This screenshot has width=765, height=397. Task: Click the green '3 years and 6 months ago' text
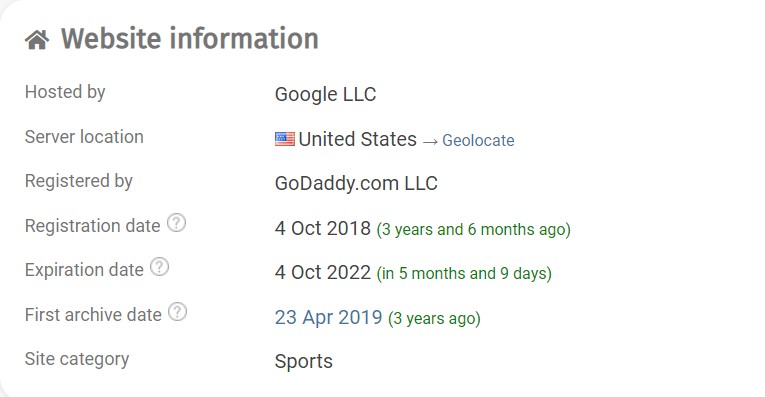(473, 229)
